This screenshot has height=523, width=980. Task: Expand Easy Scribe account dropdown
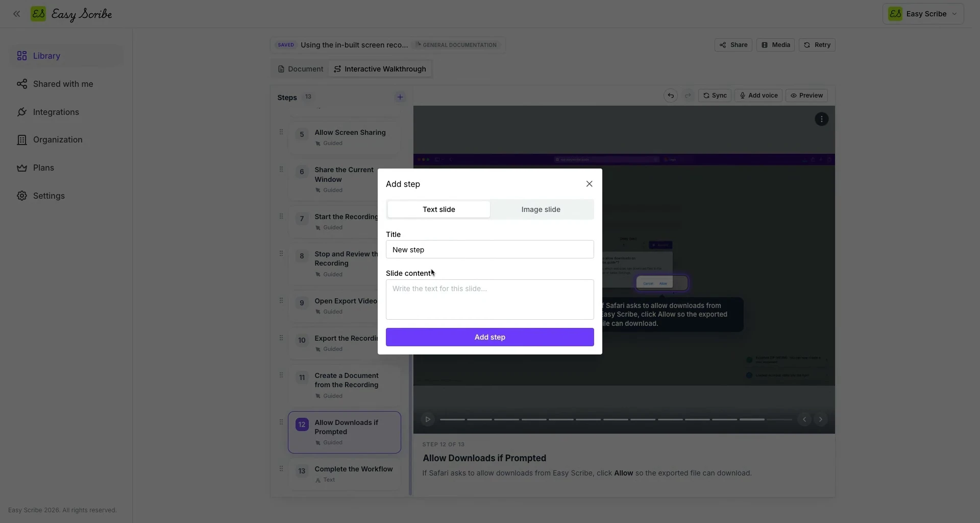(x=923, y=14)
